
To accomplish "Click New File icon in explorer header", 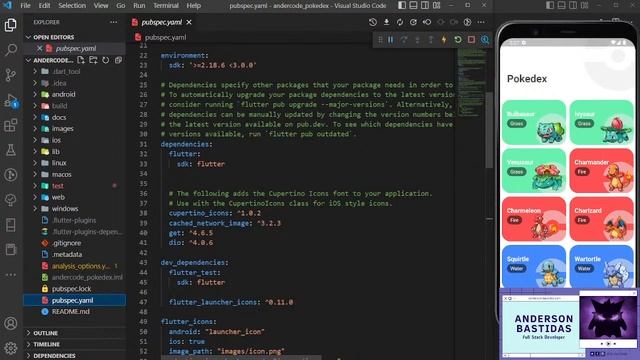I will click(81, 60).
